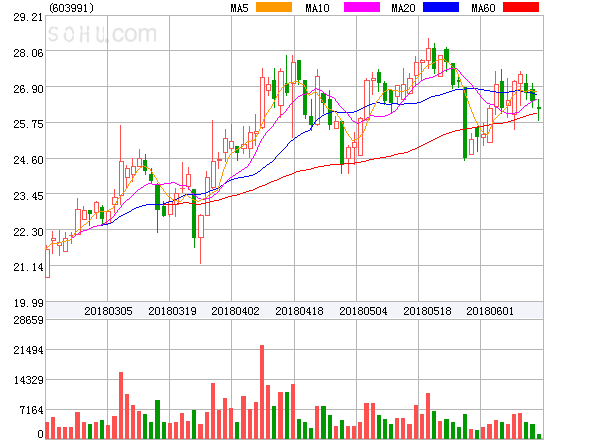Screen dimensions: 600x440
Task: Click the MA10 legend text
Action: [x=318, y=8]
